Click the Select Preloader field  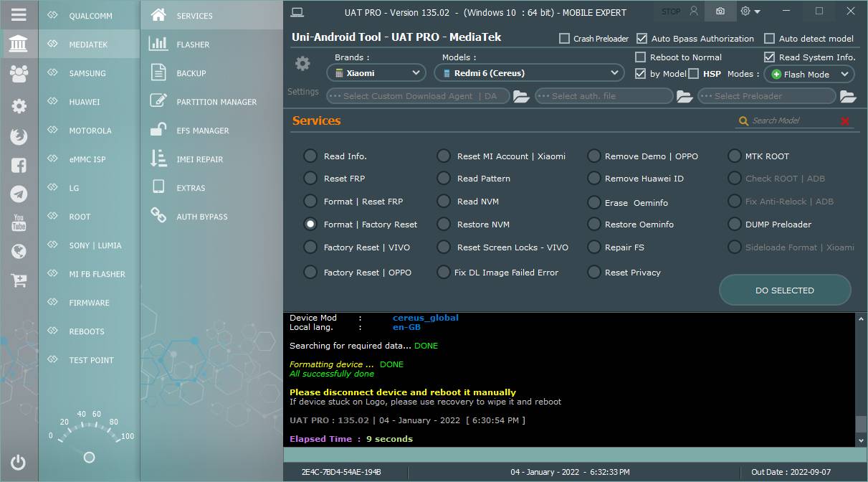coord(767,96)
